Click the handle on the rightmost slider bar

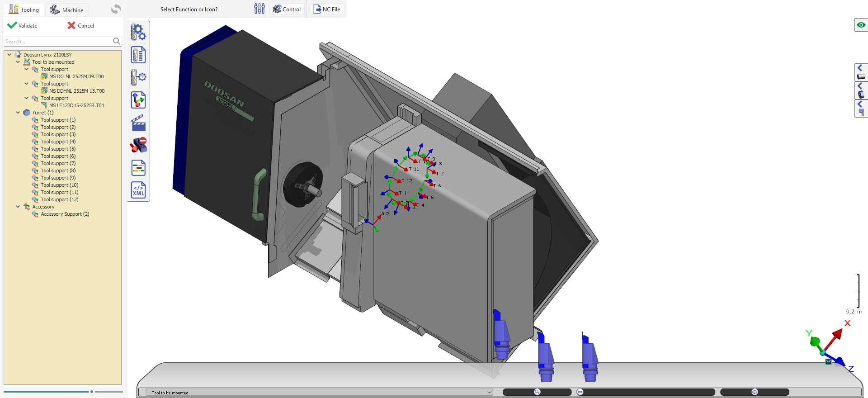pos(755,392)
